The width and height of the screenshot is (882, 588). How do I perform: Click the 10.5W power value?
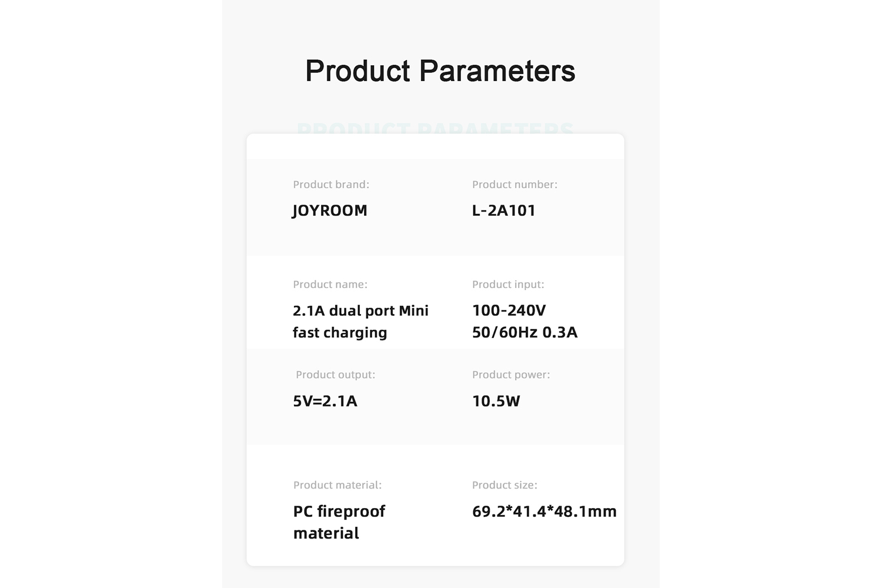point(496,401)
